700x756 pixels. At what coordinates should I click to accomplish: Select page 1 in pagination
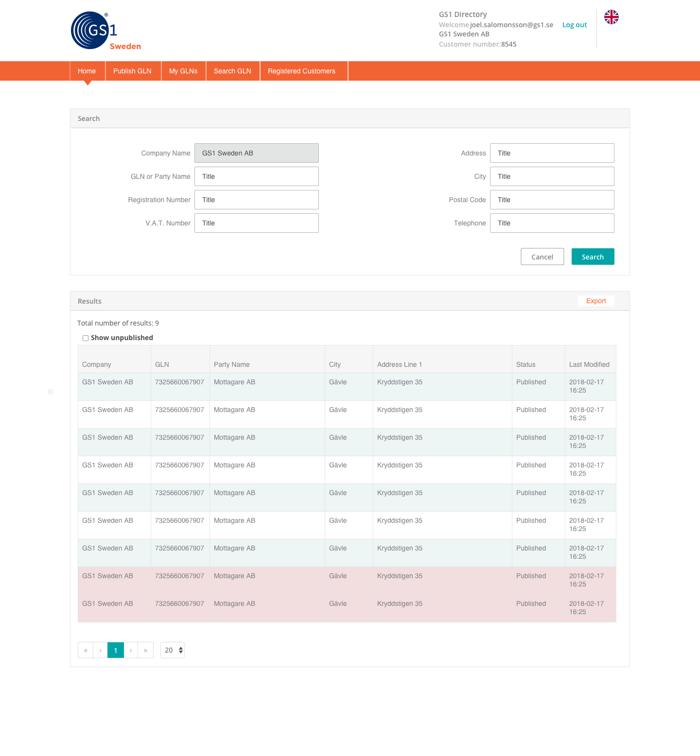(116, 650)
